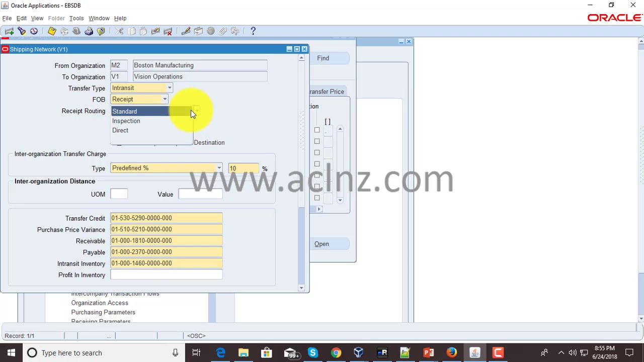This screenshot has height=362, width=644.
Task: Open Microsoft Edge from the taskbar
Action: (x=220, y=352)
